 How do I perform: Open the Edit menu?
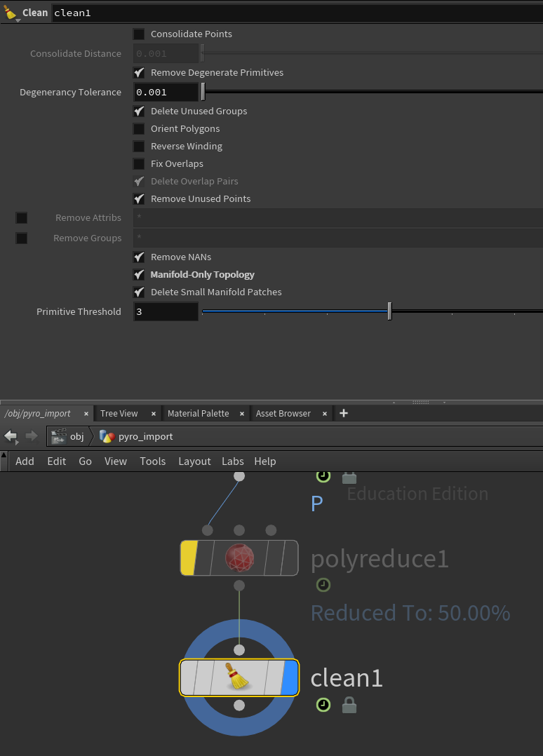point(56,461)
